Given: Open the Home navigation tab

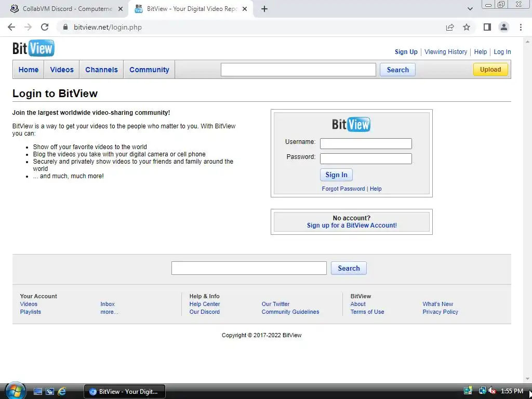Looking at the screenshot, I should (29, 70).
